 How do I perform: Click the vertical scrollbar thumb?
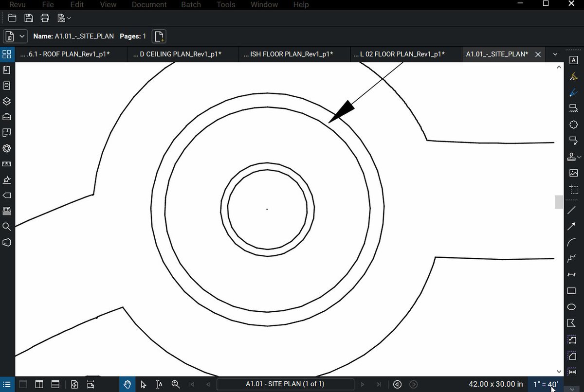coord(559,202)
